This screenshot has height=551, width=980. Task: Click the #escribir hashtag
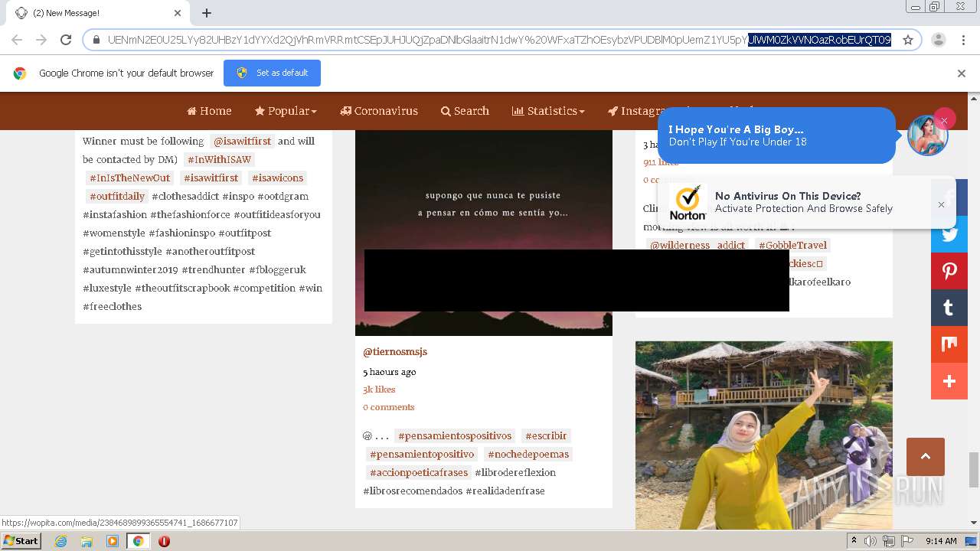click(546, 436)
